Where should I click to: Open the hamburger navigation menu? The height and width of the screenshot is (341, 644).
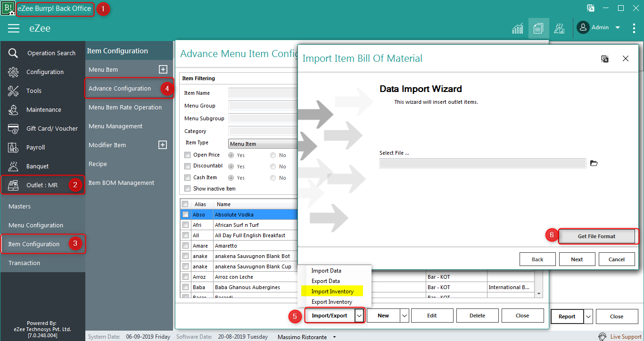14,28
